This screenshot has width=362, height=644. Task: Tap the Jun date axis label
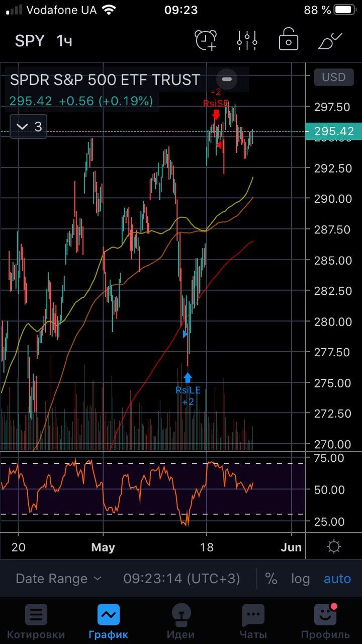[x=292, y=547]
